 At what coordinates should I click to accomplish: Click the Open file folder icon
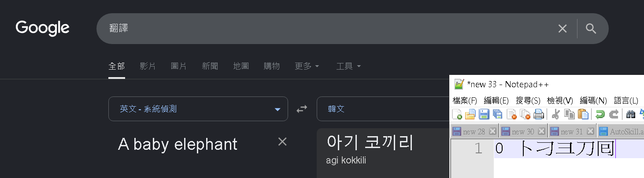470,115
